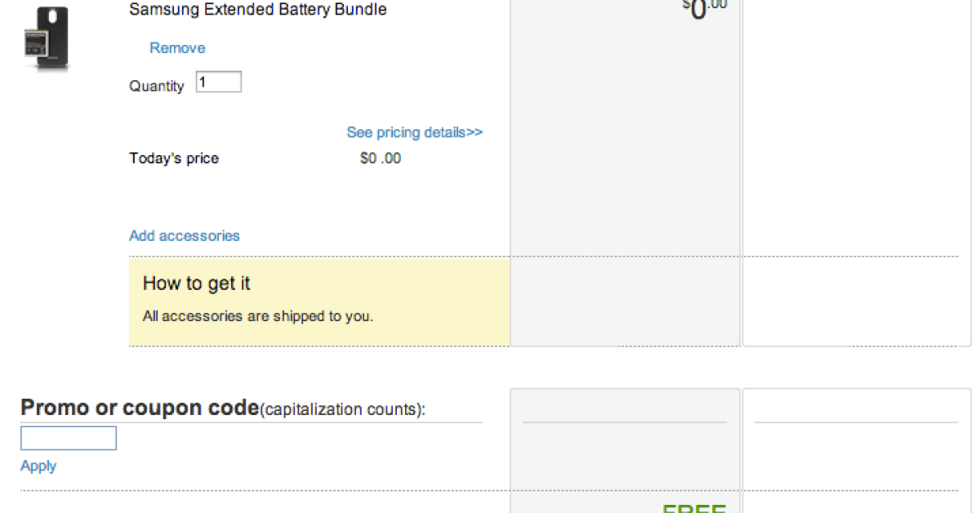Click the promo or coupon code text box

[69, 439]
